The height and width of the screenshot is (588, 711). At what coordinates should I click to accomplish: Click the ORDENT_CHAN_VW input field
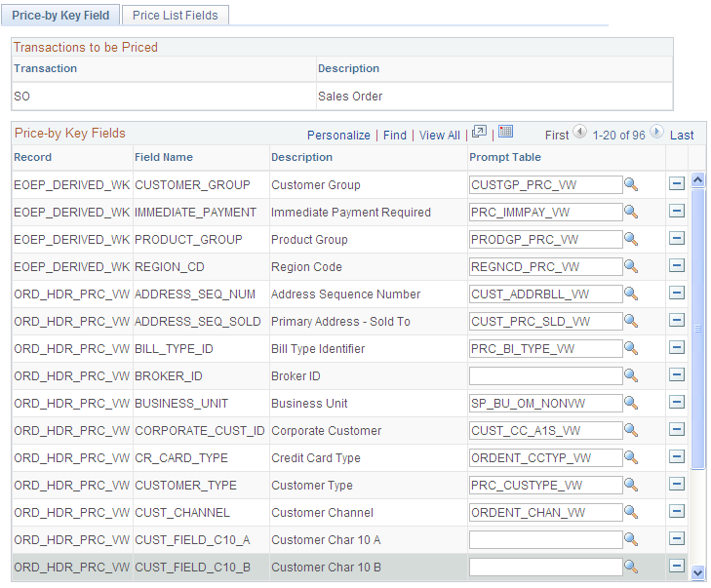545,512
